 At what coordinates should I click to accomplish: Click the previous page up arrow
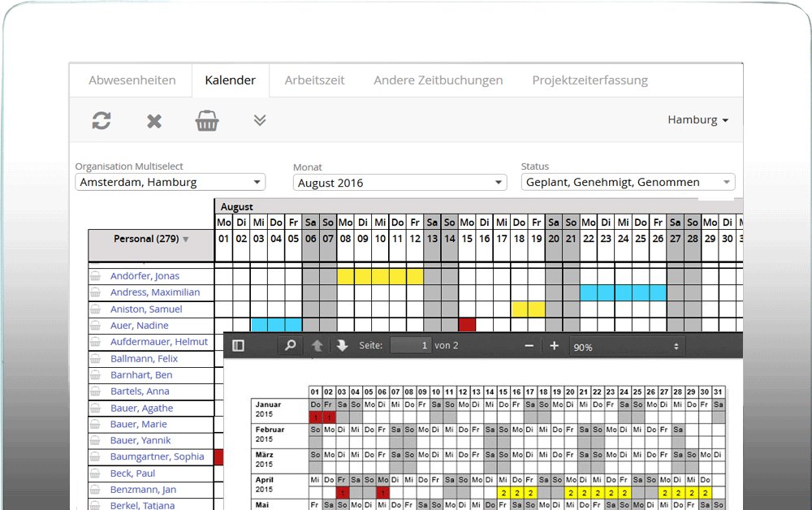click(x=317, y=345)
